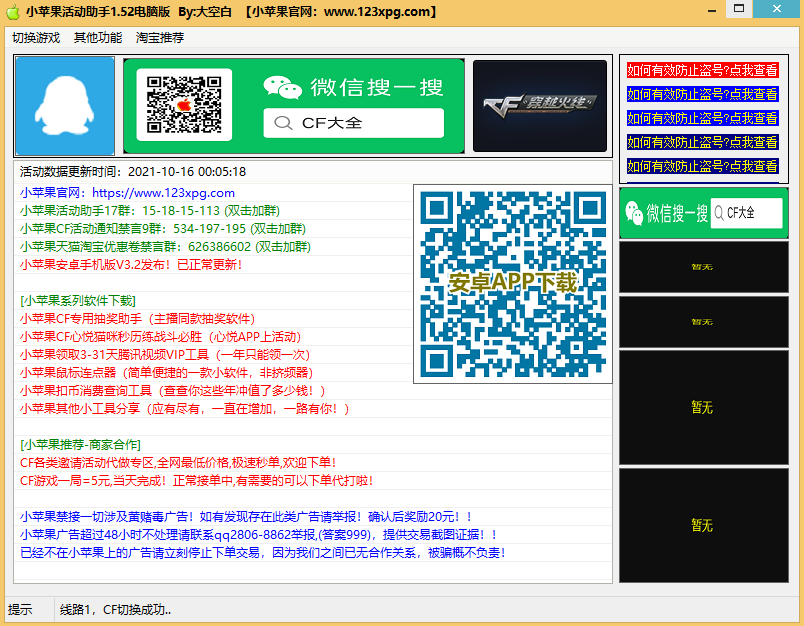Click the CF大全 search field in top banner
Screen dimensions: 804x626
tap(354, 123)
